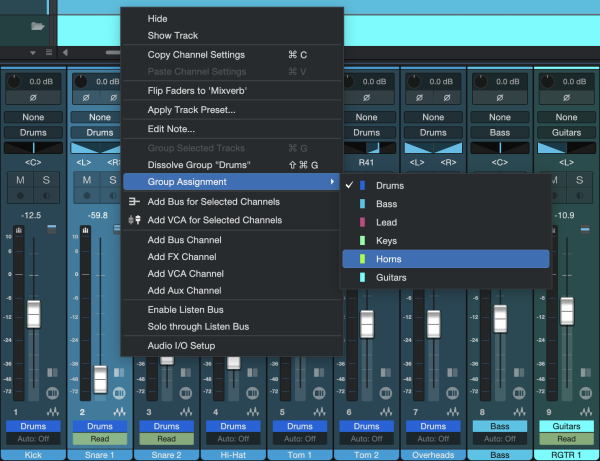The height and width of the screenshot is (461, 600).
Task: Toggle Kick channel mode round icon
Action: [x=52, y=393]
